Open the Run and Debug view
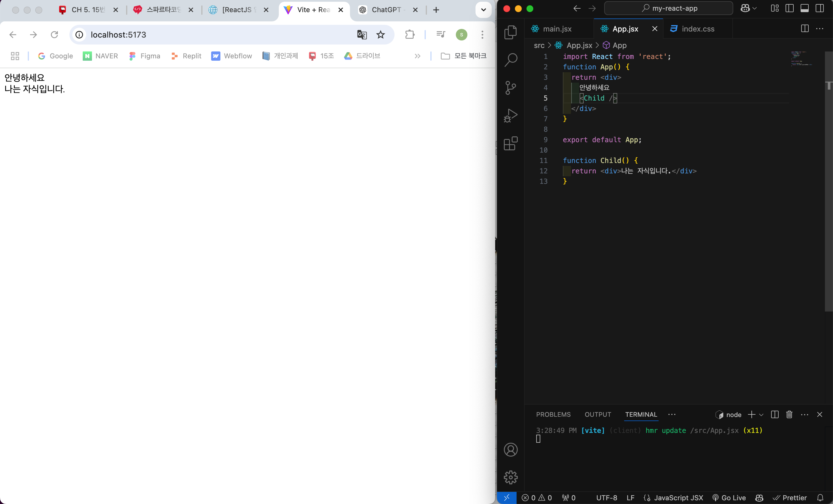Viewport: 833px width, 504px height. 511,116
